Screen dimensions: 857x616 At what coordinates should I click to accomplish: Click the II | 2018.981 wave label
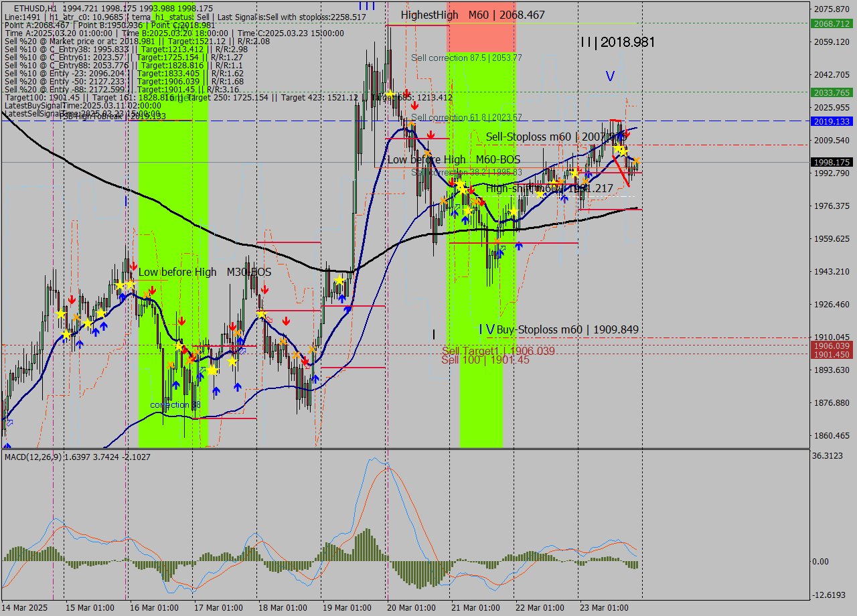click(x=617, y=42)
